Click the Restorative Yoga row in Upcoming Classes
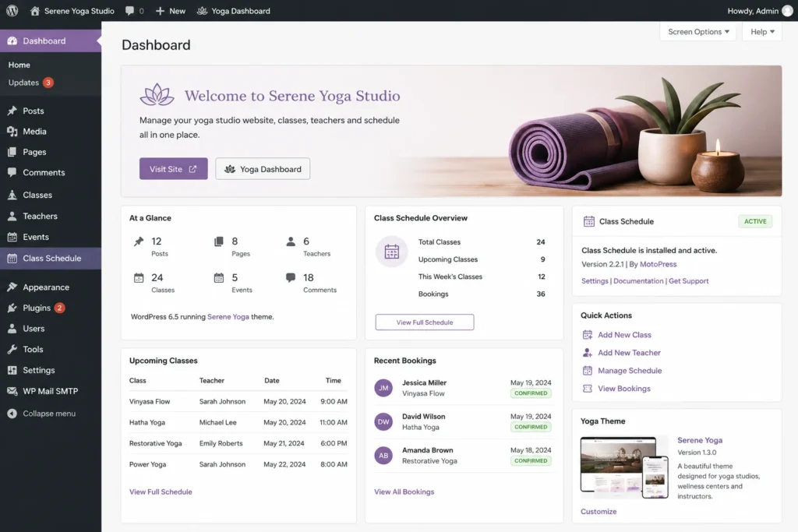This screenshot has width=798, height=532. click(x=238, y=443)
